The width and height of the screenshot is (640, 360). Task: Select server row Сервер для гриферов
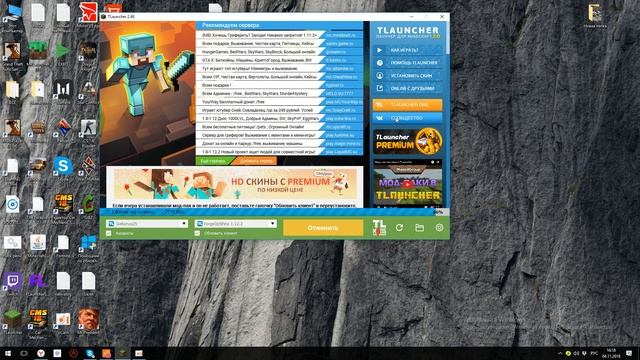point(279,135)
